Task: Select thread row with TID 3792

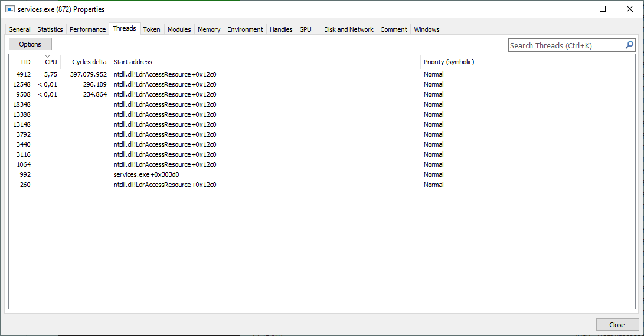Action: (322, 134)
